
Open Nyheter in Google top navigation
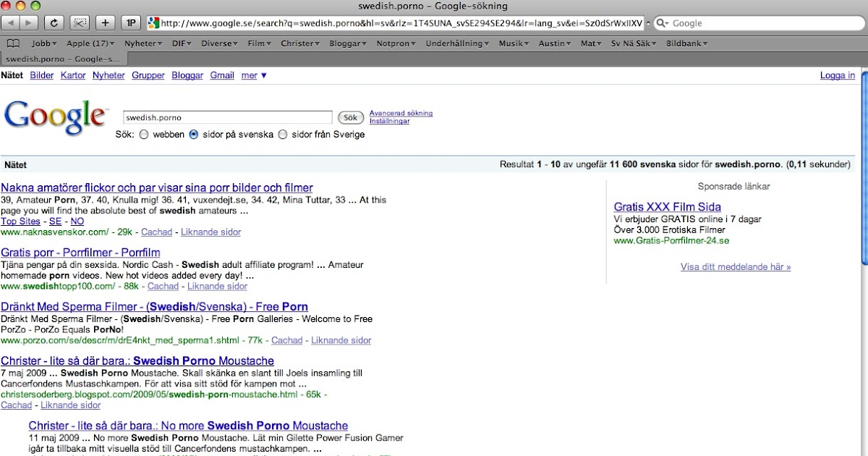[109, 75]
